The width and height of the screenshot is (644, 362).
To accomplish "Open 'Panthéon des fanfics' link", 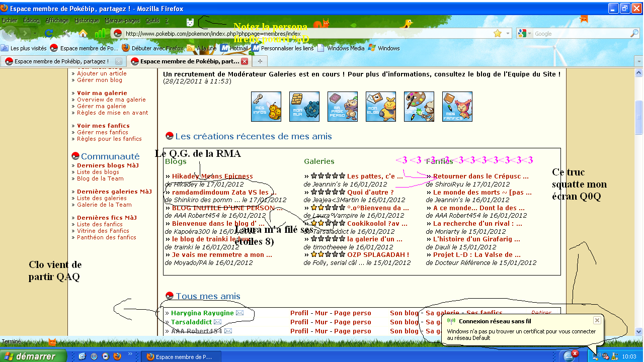I will coord(107,237).
